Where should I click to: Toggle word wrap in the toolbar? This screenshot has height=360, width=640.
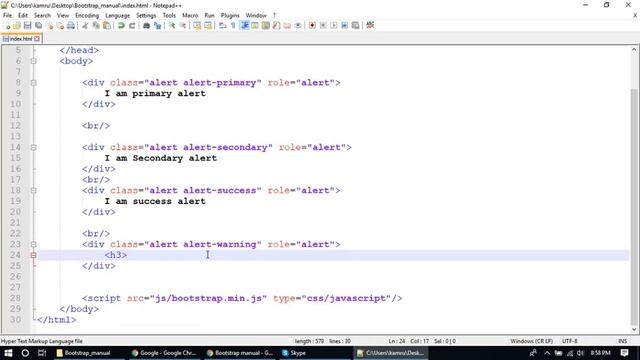pyautogui.click(x=222, y=25)
